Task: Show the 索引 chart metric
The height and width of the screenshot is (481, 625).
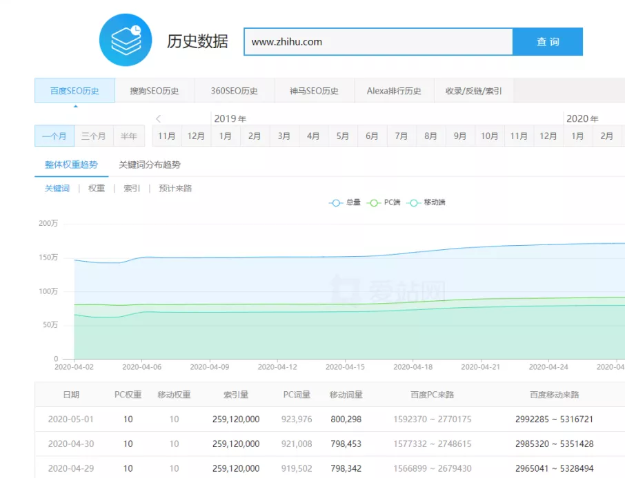Action: (x=132, y=188)
